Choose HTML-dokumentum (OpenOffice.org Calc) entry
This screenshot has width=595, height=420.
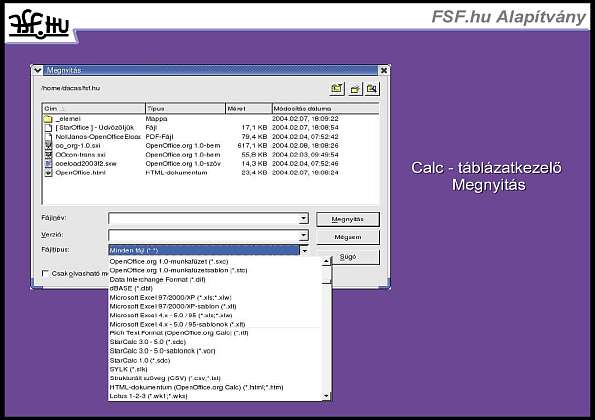[196, 387]
